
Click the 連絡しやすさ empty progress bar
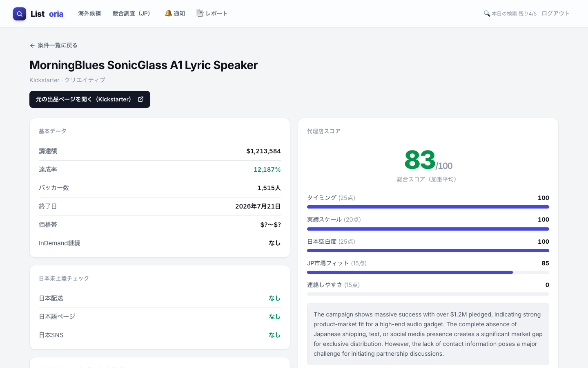pos(428,294)
